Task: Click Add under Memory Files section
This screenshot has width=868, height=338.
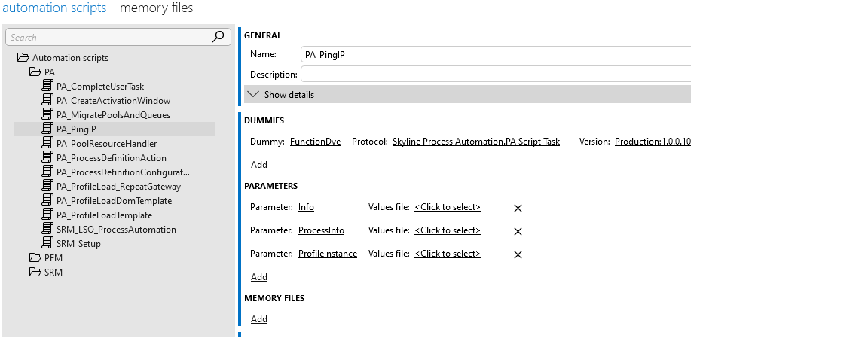Action: click(259, 319)
